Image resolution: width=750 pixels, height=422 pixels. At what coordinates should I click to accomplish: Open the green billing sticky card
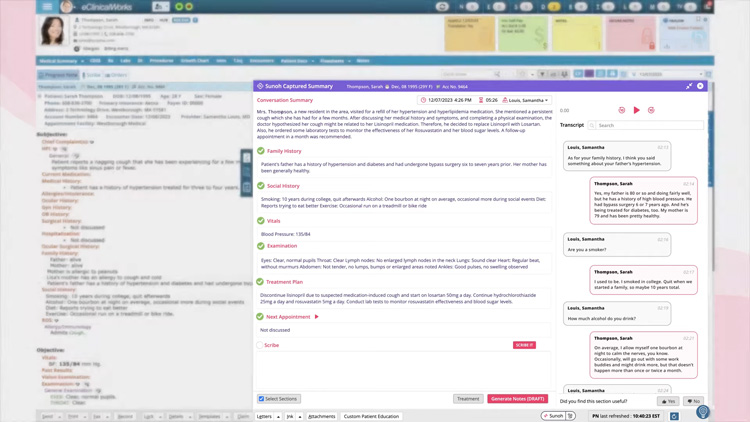(523, 33)
